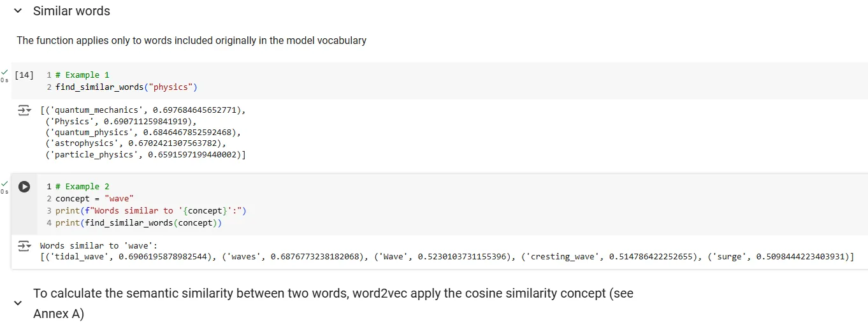Run the Example 2 code cell
This screenshot has width=868, height=325.
(x=24, y=187)
